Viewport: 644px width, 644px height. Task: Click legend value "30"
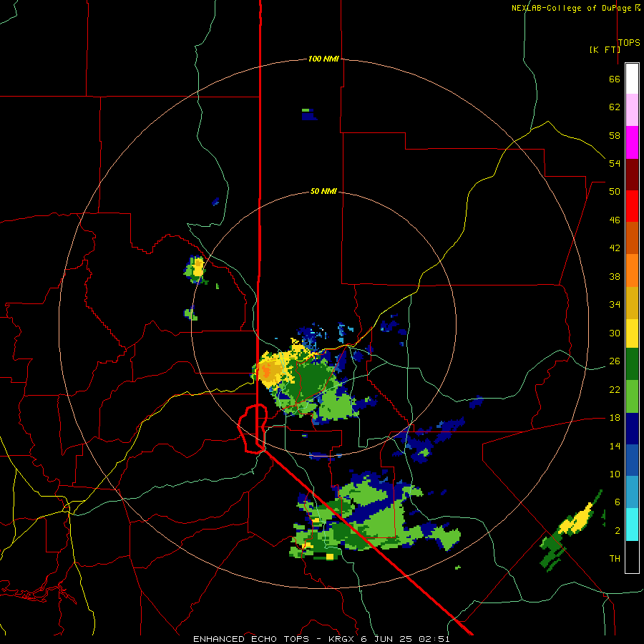coord(615,333)
